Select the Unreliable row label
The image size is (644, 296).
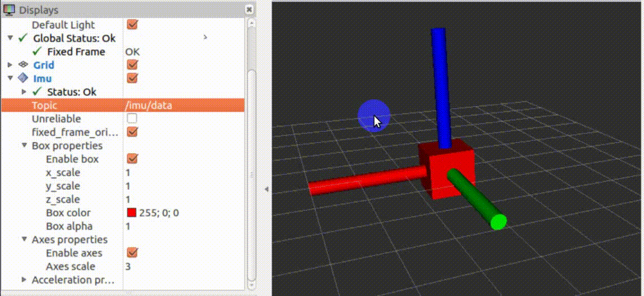click(x=56, y=119)
